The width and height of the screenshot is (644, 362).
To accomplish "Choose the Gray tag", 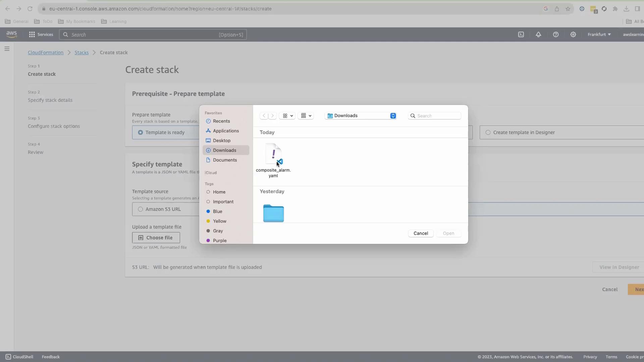I will [x=218, y=231].
